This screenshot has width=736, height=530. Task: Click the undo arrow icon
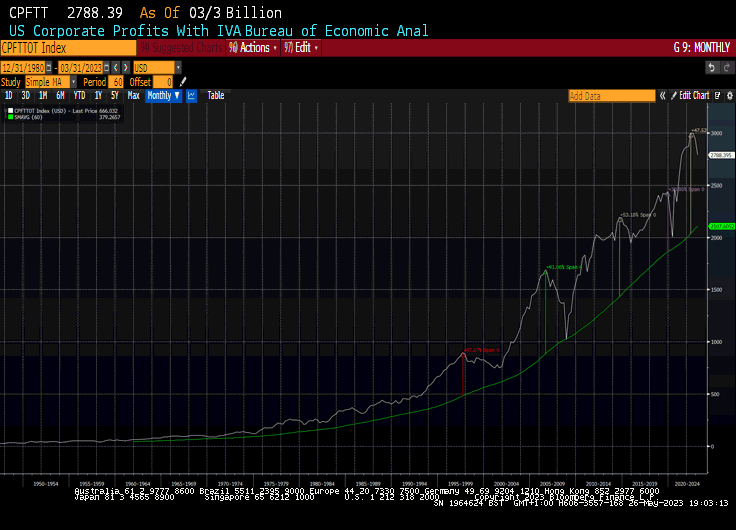[x=713, y=67]
